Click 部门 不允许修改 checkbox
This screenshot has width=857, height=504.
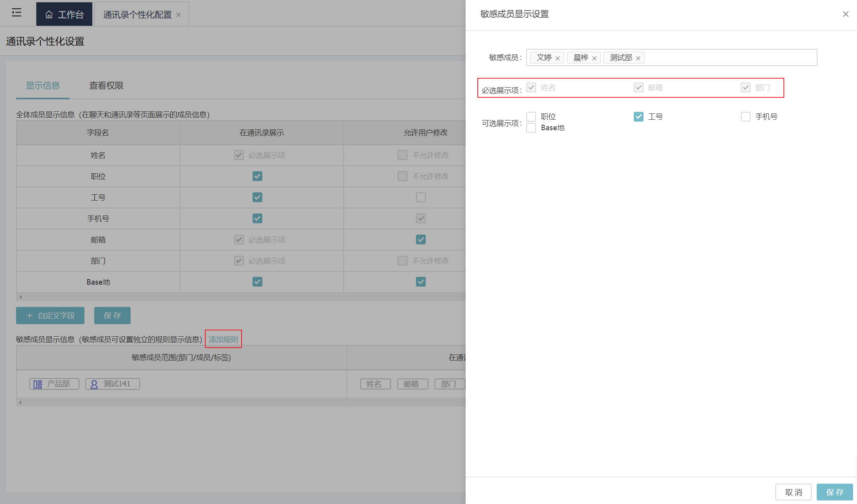[402, 261]
